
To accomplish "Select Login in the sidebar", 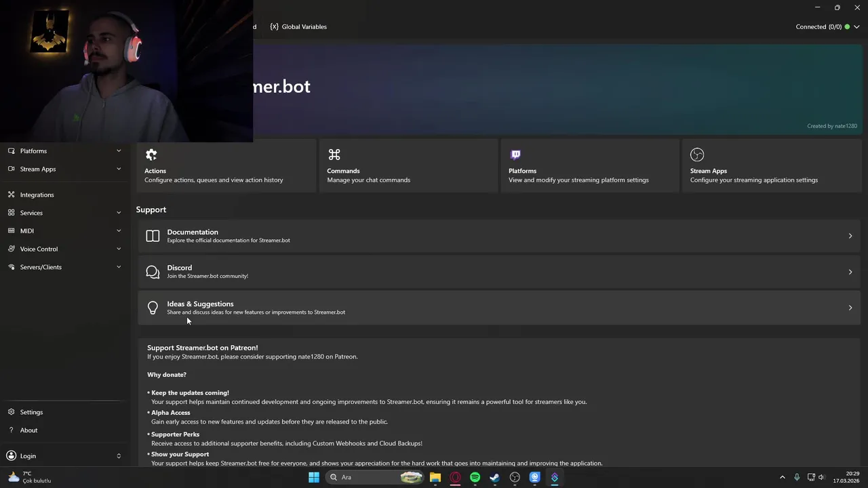I will coord(64,456).
